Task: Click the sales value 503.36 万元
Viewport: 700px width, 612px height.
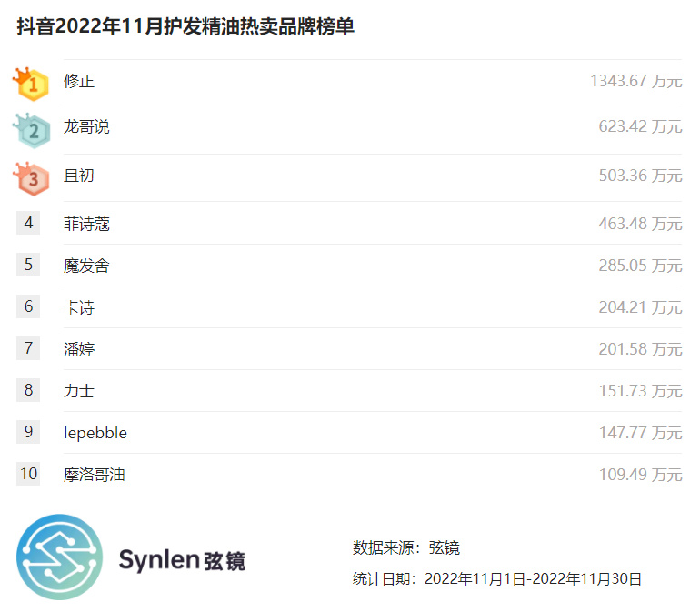Action: [641, 176]
